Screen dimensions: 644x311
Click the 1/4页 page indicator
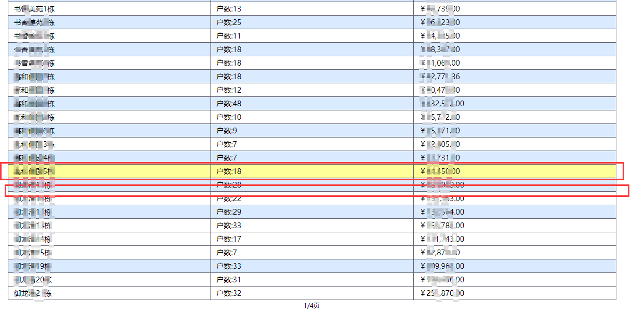(312, 306)
